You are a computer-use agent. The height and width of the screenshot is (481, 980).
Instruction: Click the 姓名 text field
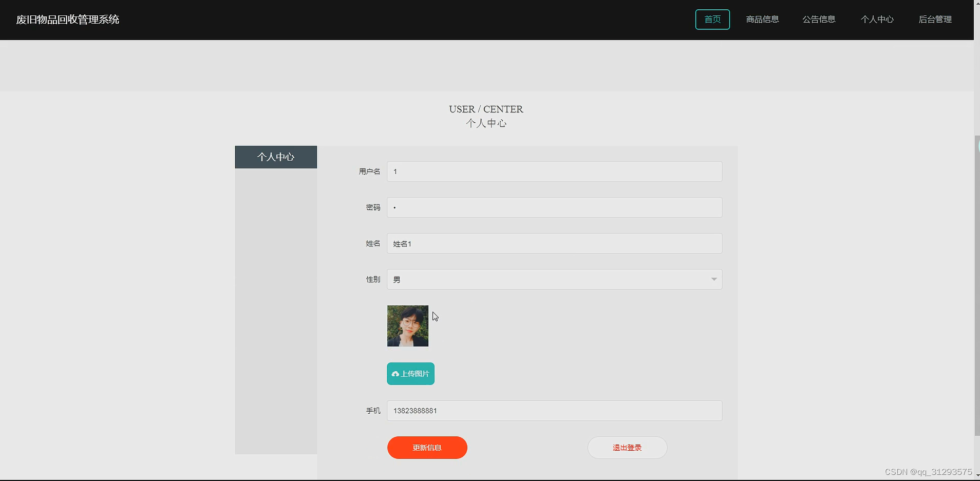click(x=554, y=244)
